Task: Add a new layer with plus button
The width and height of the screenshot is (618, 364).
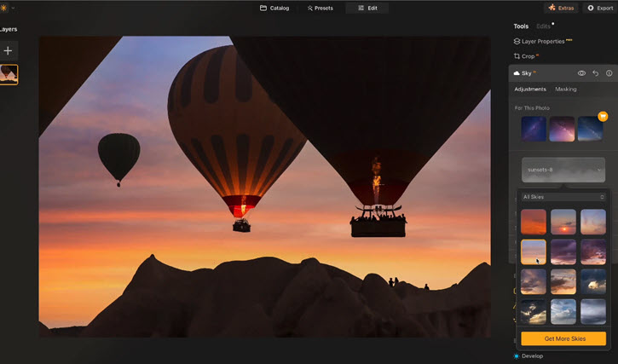Action: [x=8, y=50]
